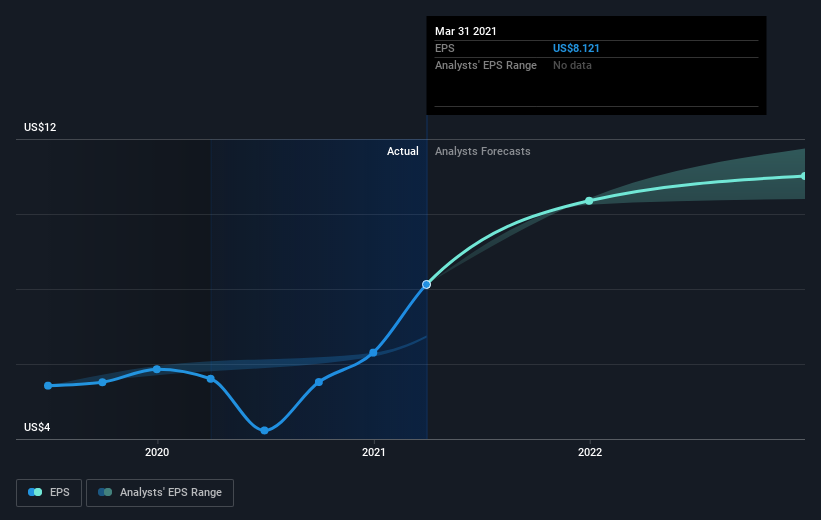Viewport: 821px width, 520px height.
Task: Click the Analysts' EPS Range legend icon
Action: click(x=105, y=492)
